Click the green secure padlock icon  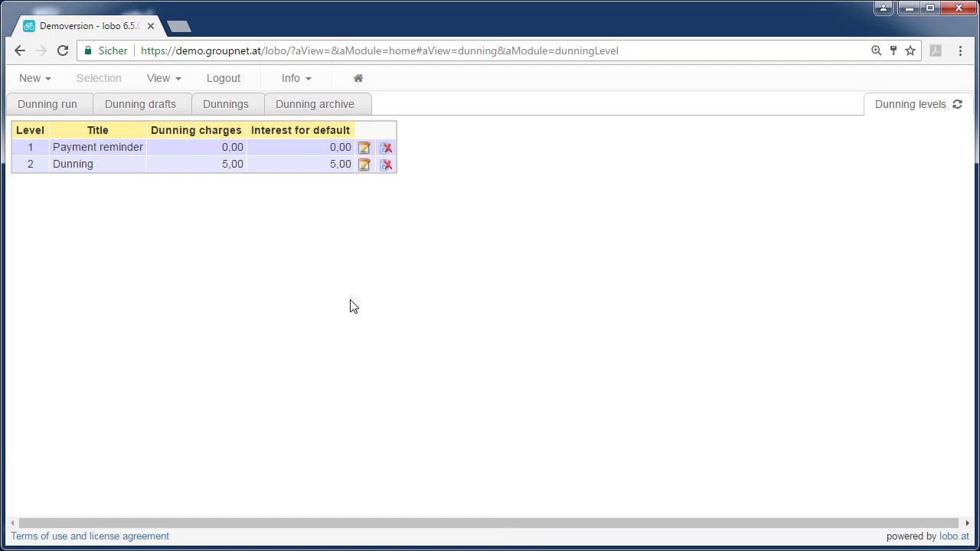coord(88,51)
